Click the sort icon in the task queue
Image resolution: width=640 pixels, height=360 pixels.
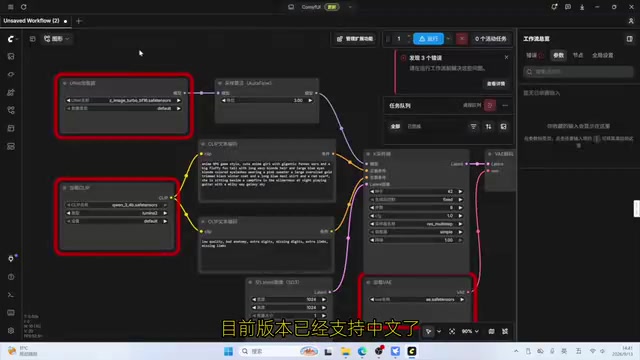point(489,127)
